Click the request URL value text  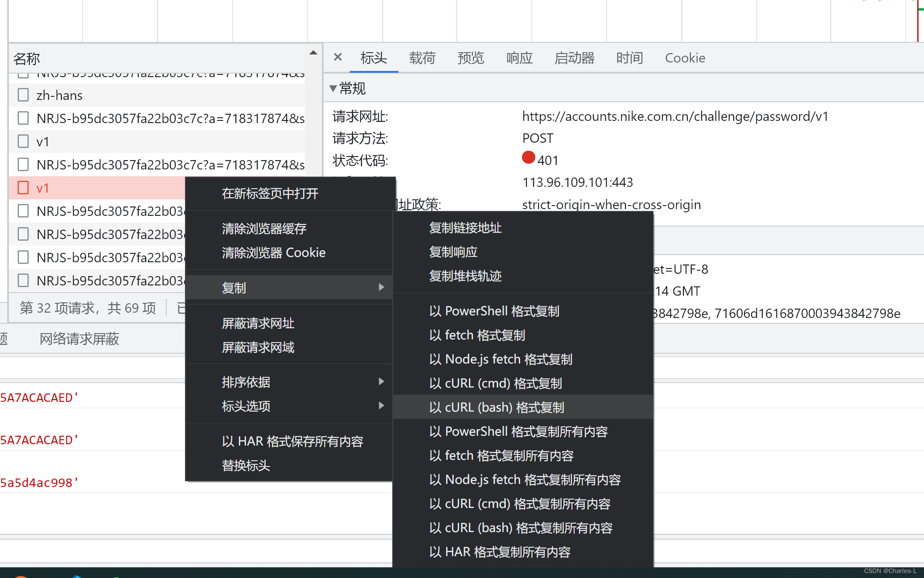coord(675,116)
